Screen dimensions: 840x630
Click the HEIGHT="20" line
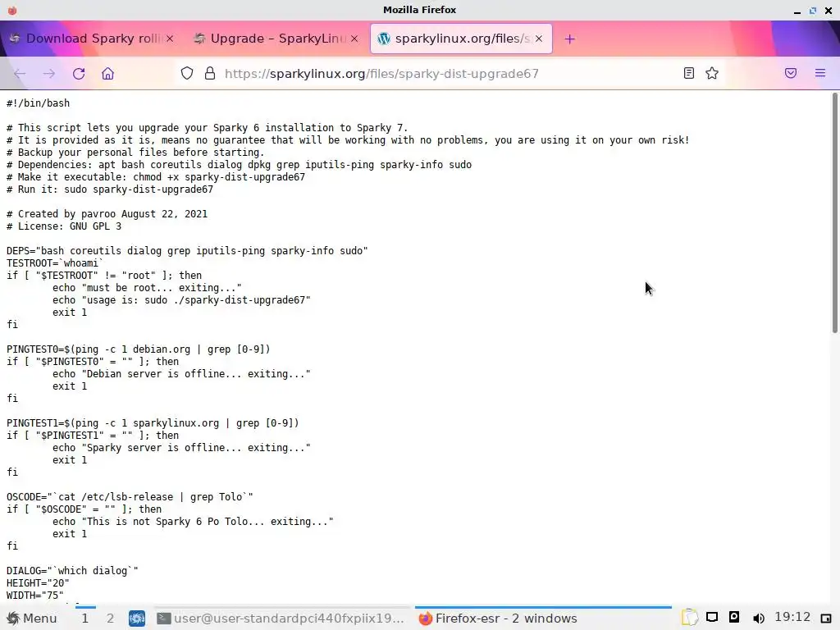[x=38, y=583]
